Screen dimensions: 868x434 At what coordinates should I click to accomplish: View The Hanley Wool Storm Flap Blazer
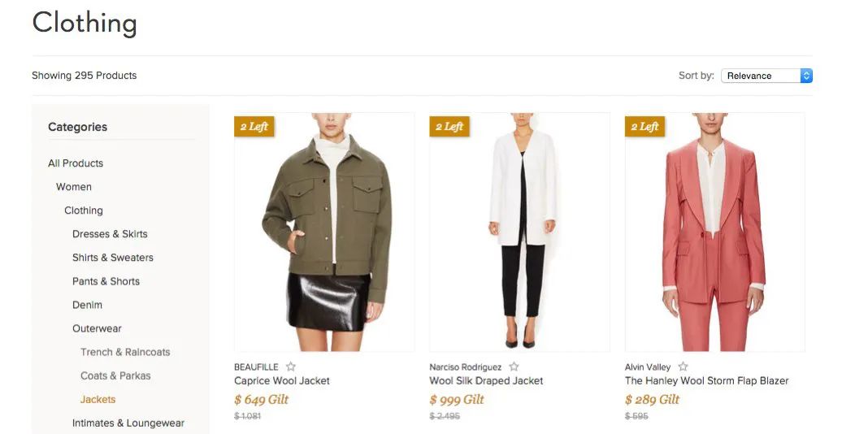[x=706, y=380]
